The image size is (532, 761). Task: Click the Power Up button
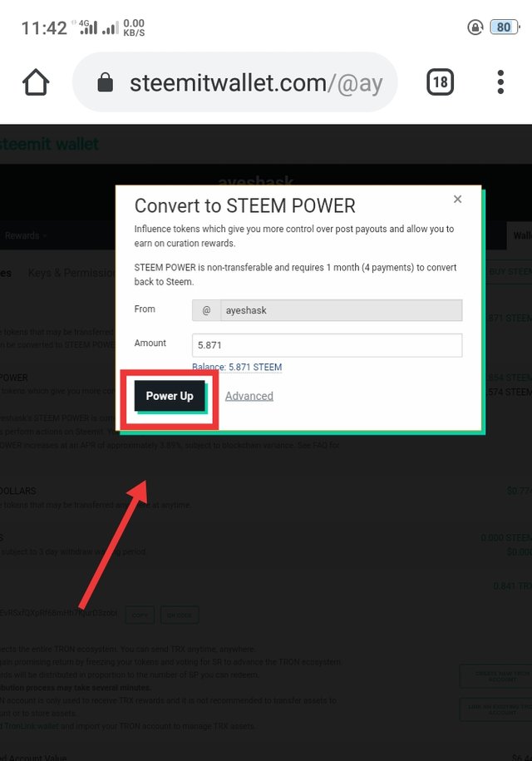pos(170,396)
